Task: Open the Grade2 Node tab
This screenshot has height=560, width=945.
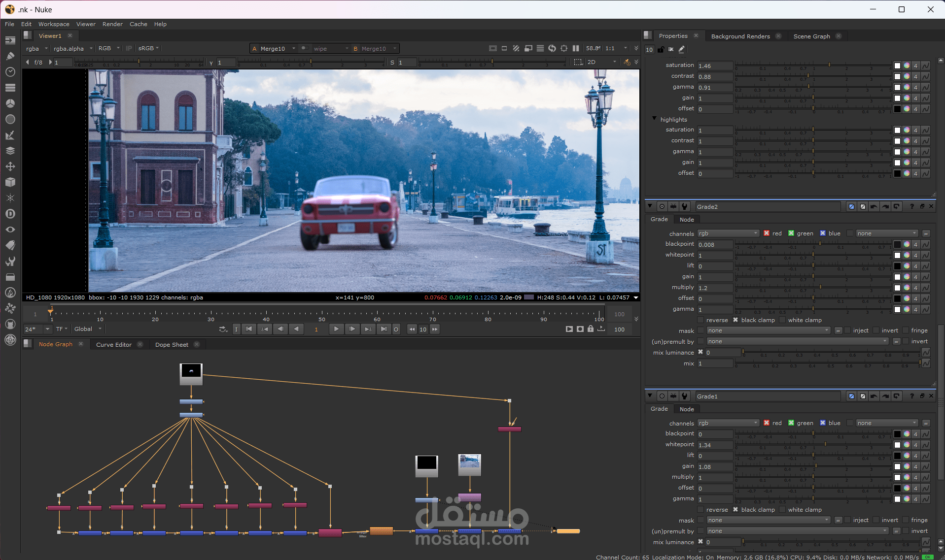Action: coord(686,220)
